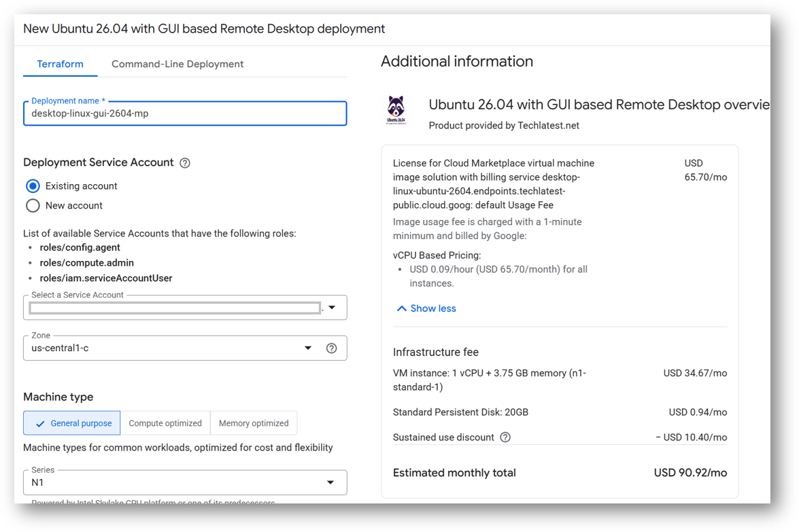Select the General purpose machine type button
The height and width of the screenshot is (532, 799).
tap(72, 423)
